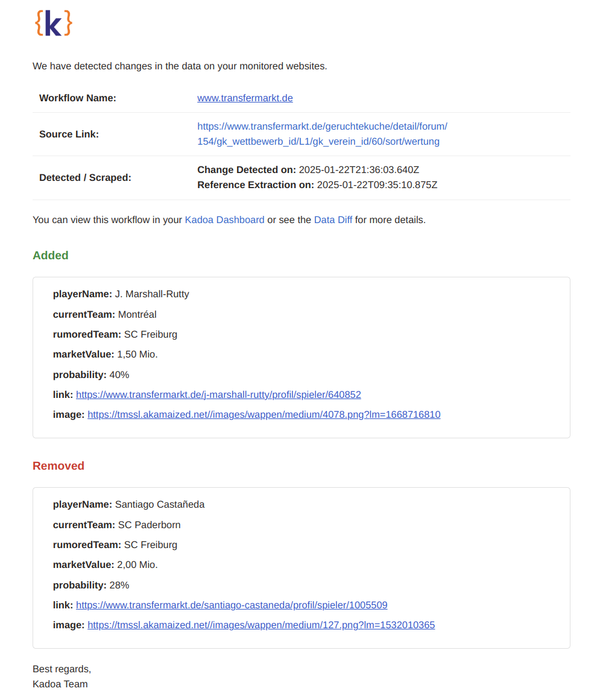Click the Change Detected on timestamp

(x=359, y=169)
